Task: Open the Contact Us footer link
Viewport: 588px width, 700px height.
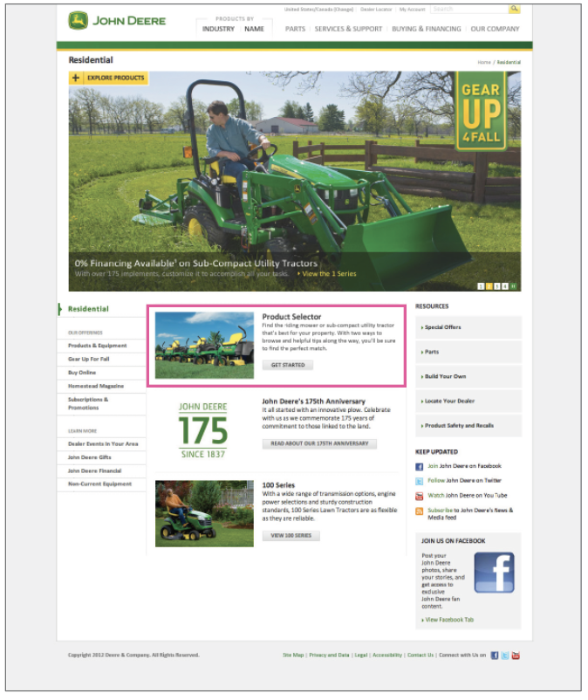Action: 420,655
